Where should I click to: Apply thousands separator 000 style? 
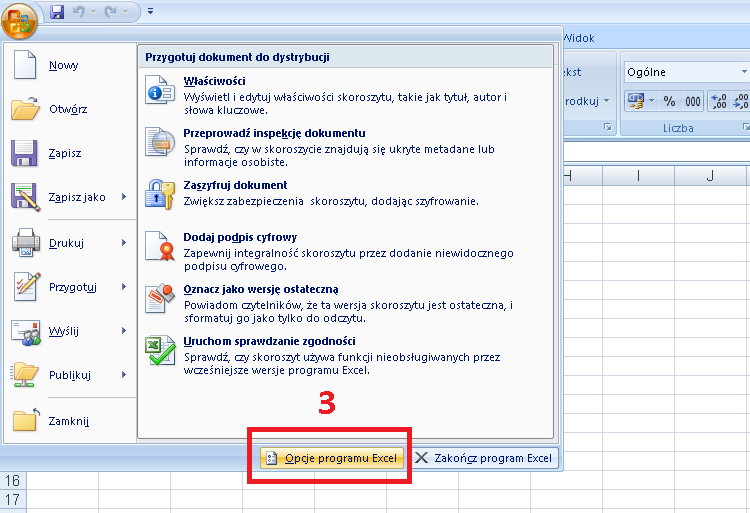pyautogui.click(x=692, y=101)
